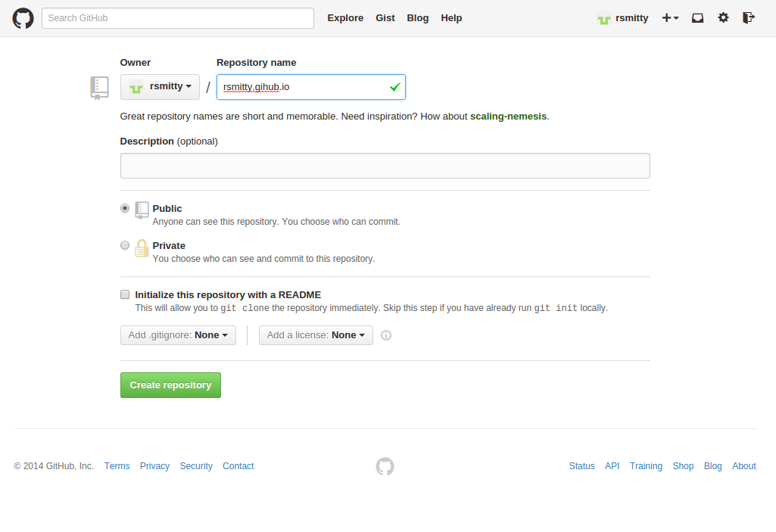Open rsmitty profile link in header
The image size is (776, 532).
click(x=632, y=18)
